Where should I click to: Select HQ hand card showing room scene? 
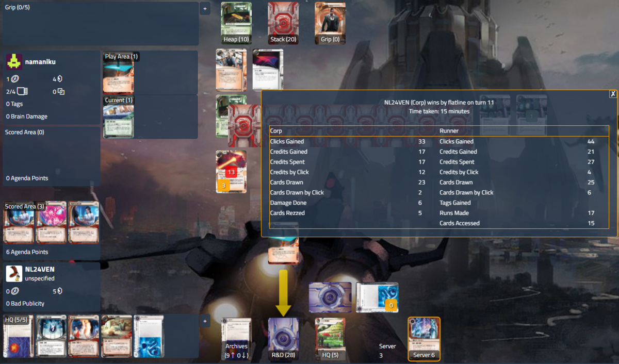tap(116, 336)
